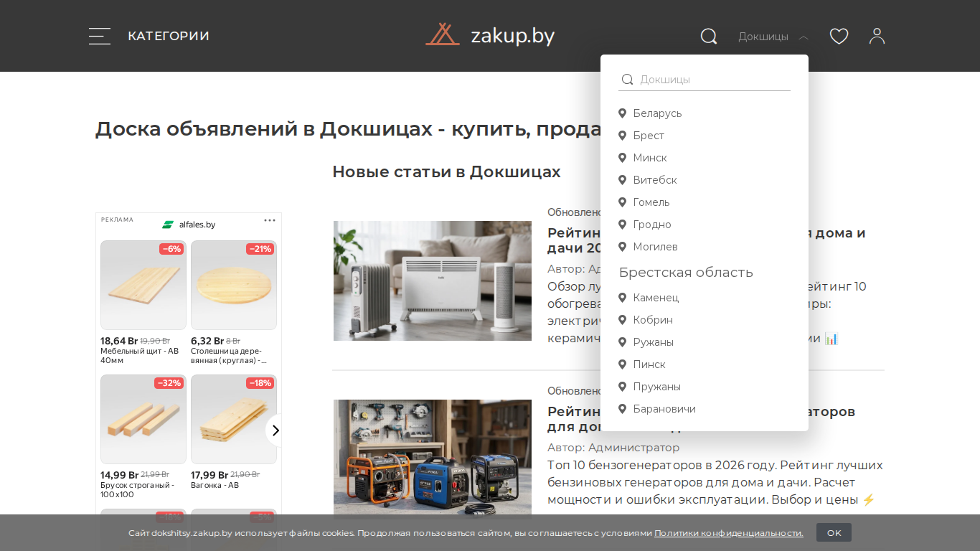Open the КАТЕГОРИИ menu label

pos(169,36)
